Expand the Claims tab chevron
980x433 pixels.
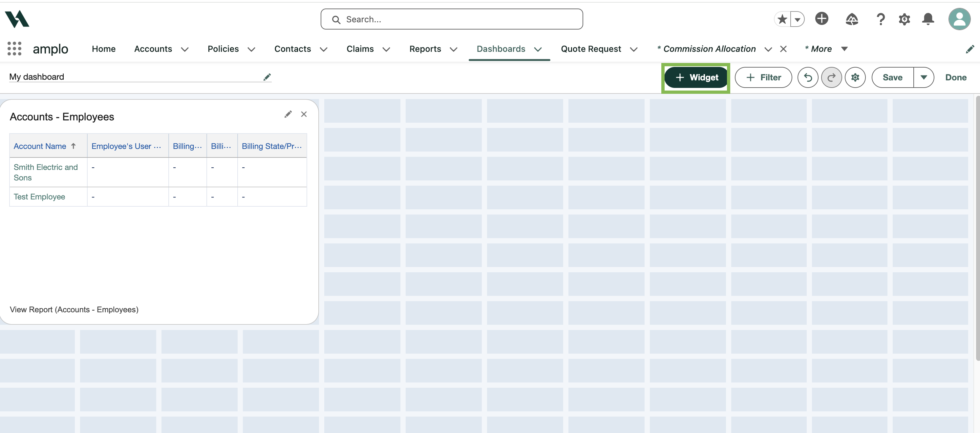tap(386, 50)
